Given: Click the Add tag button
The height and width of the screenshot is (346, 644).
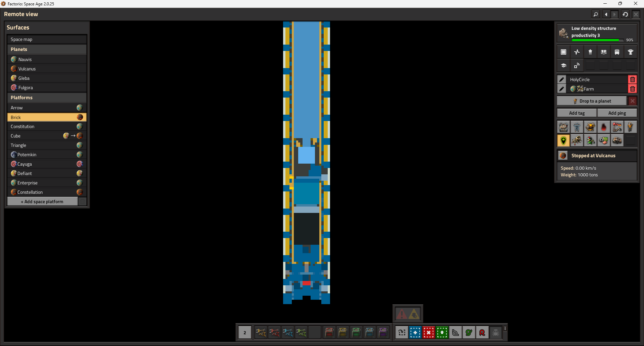Looking at the screenshot, I should 577,113.
